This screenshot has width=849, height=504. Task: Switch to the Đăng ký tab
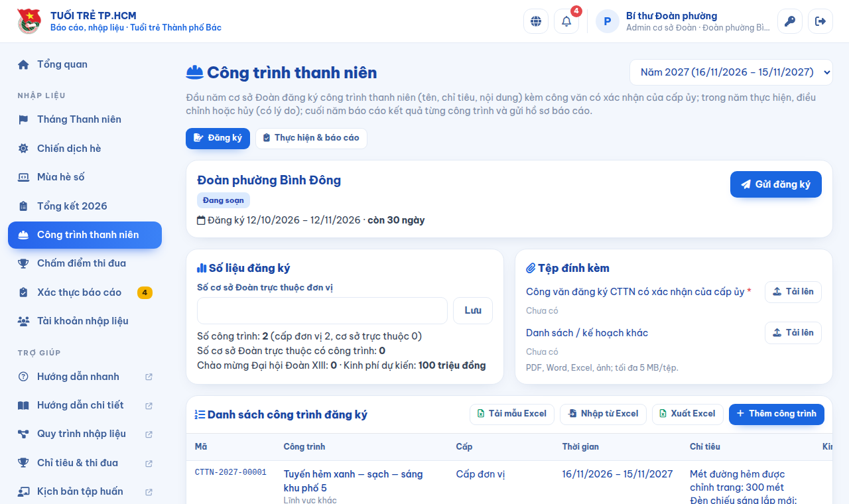218,138
